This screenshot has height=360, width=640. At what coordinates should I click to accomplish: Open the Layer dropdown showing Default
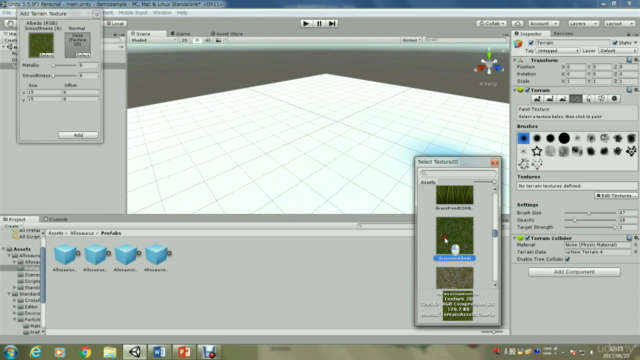(x=618, y=51)
